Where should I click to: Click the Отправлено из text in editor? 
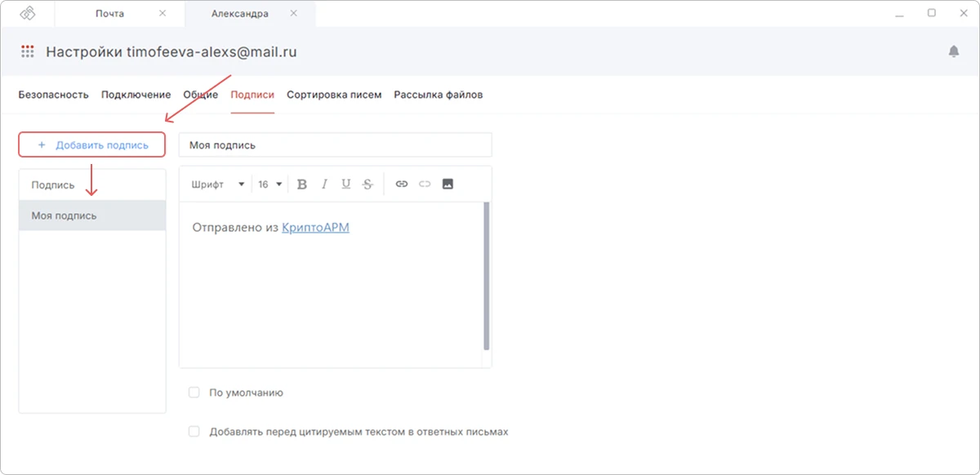(235, 228)
